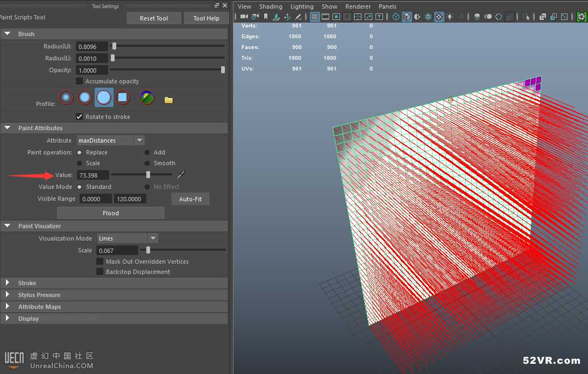
Task: Click the Value eyedropper pick icon
Action: coord(181,174)
